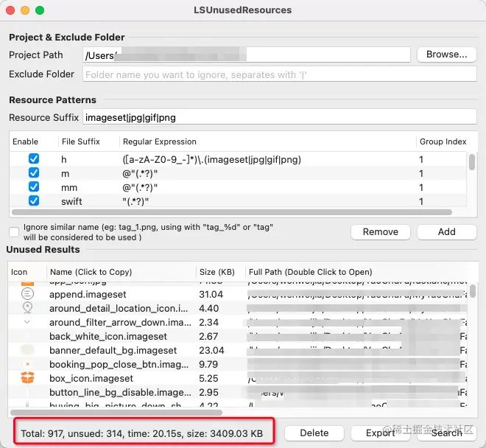Screen dimensions: 486x448
Task: Click the swift file suffix cell
Action: point(71,202)
